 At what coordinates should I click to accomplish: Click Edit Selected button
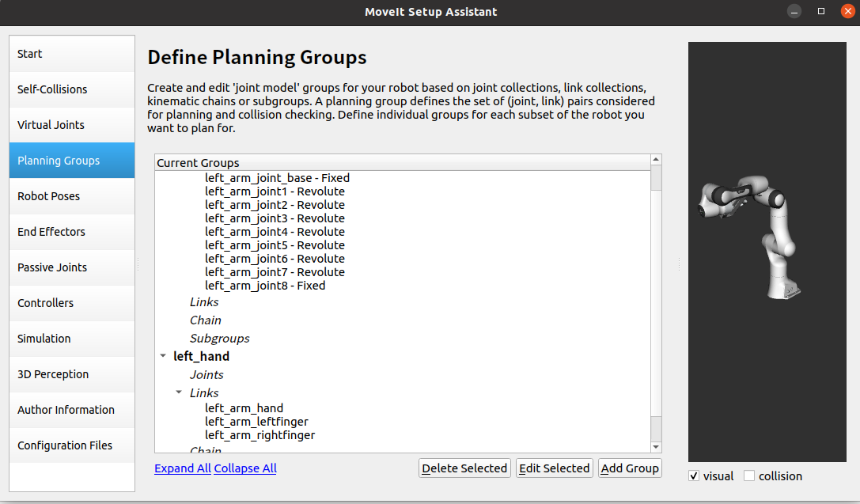point(554,468)
